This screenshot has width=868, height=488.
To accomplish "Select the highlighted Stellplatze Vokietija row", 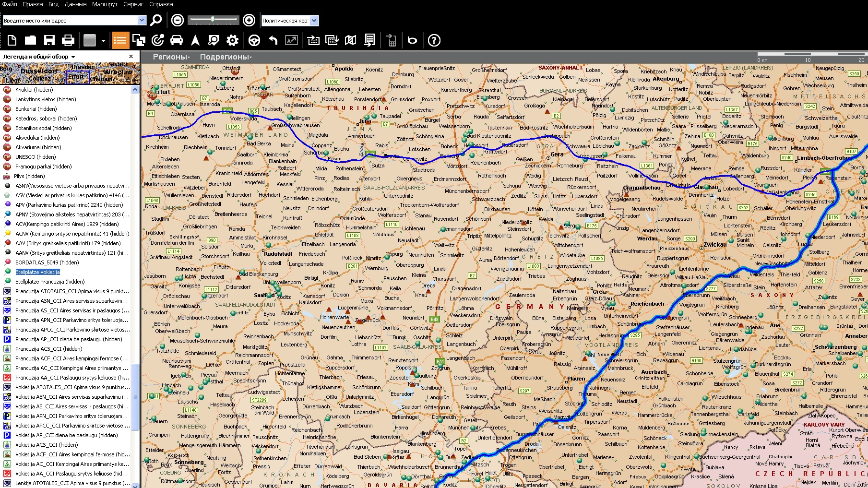I will tap(37, 272).
